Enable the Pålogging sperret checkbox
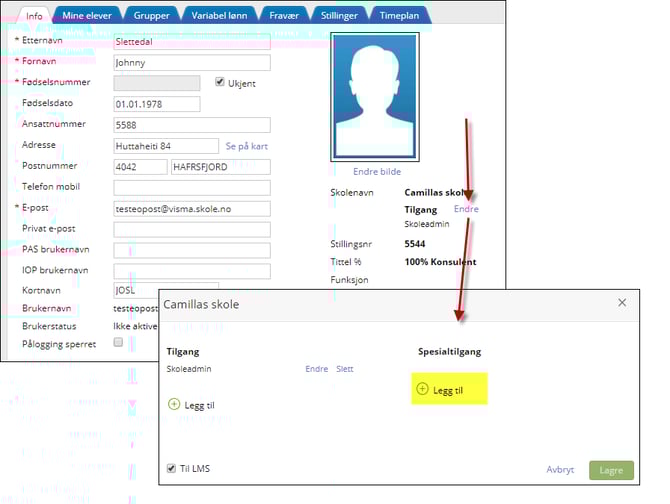Viewport: 670px width, 504px height. pyautogui.click(x=119, y=342)
